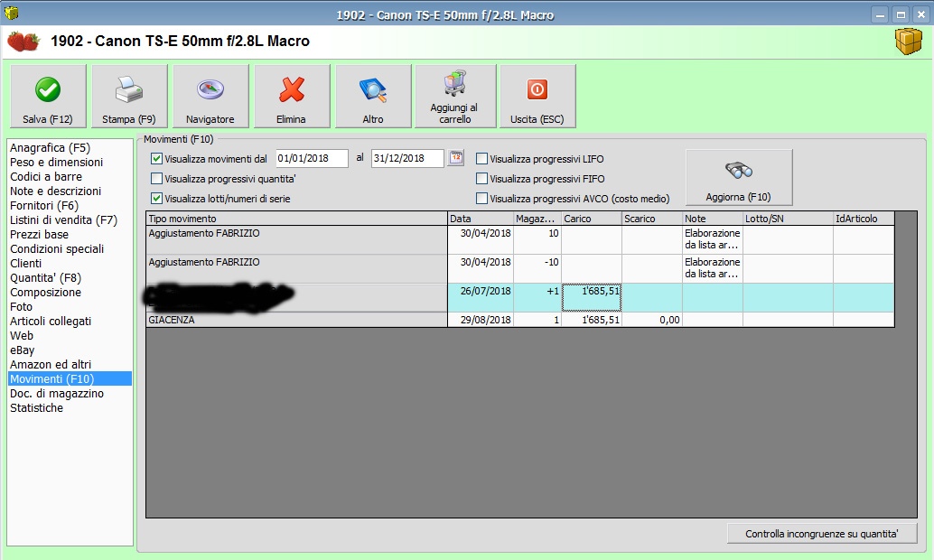Viewport: 934px width, 560px height.
Task: Open Composizione section
Action: 70,293
